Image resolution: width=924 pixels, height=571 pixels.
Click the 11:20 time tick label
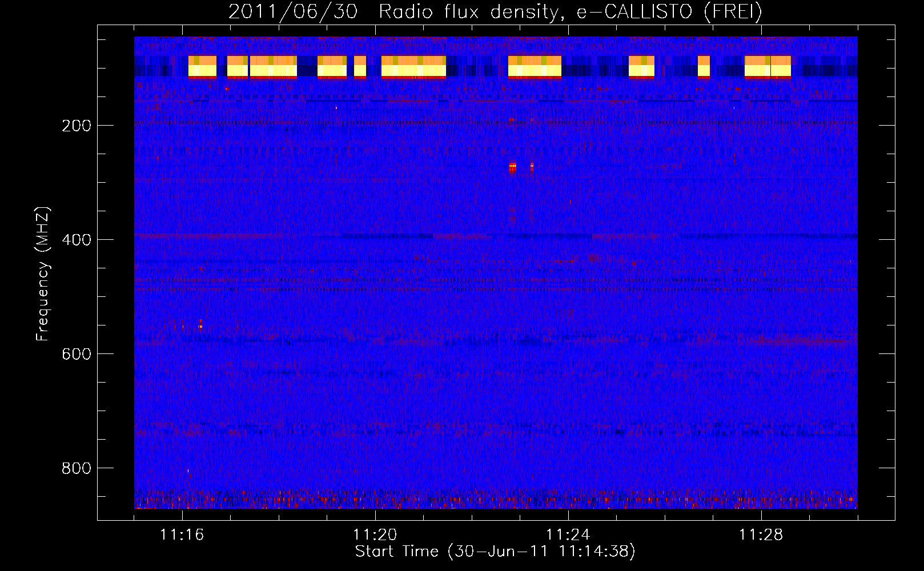pyautogui.click(x=375, y=535)
